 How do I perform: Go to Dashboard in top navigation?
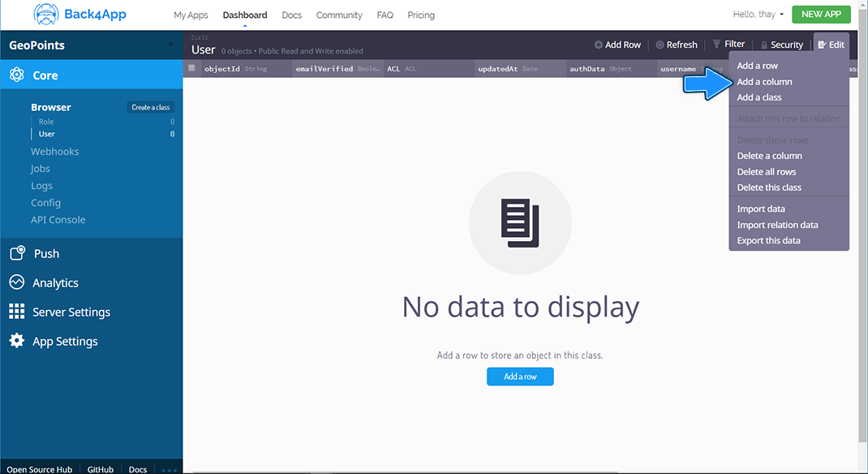[x=245, y=15]
